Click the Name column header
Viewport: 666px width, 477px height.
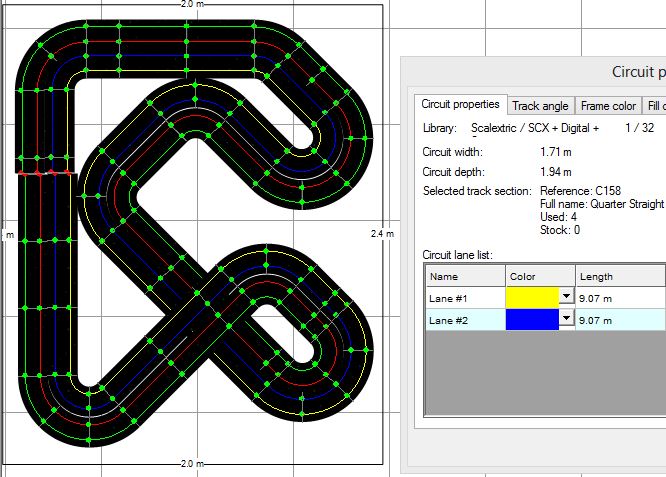[464, 276]
